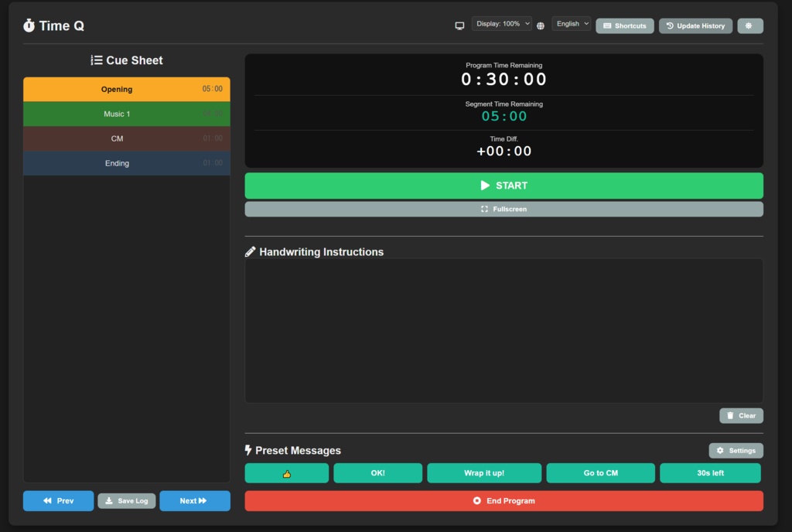Click inside the handwriting instructions canvas
Viewport: 792px width, 532px height.
[504, 331]
